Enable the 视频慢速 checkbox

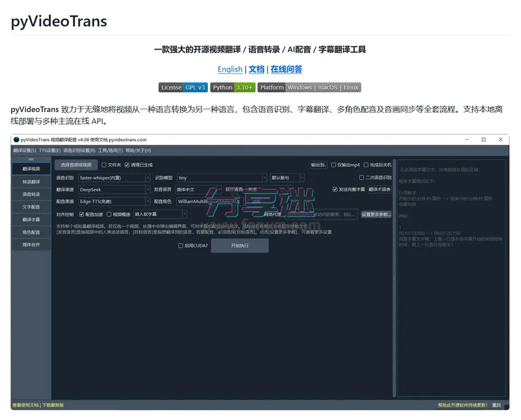pos(108,215)
